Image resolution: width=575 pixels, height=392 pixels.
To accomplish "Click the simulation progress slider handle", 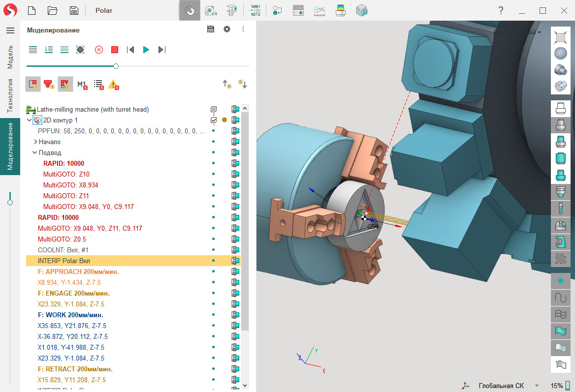I will (116, 66).
